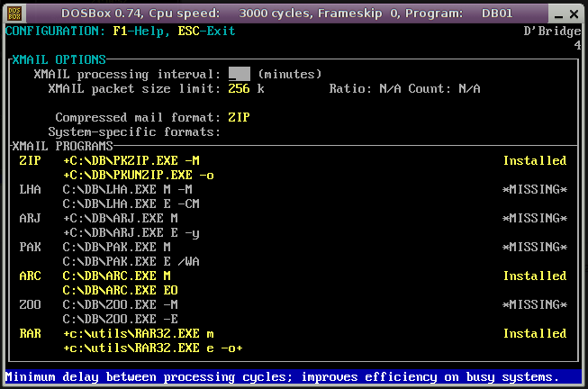Screen dimensions: 588x389
Task: Select the XMAIL packet size limit value
Action: point(239,88)
